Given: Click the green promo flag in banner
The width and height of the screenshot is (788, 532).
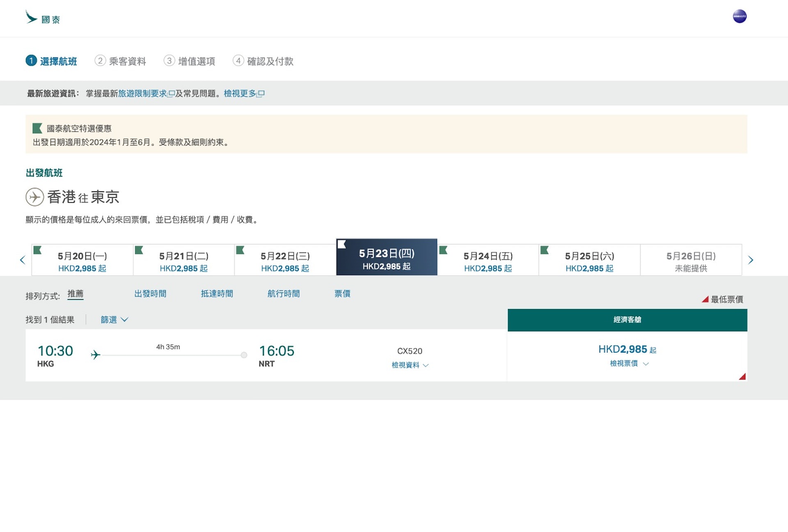Looking at the screenshot, I should (x=37, y=128).
